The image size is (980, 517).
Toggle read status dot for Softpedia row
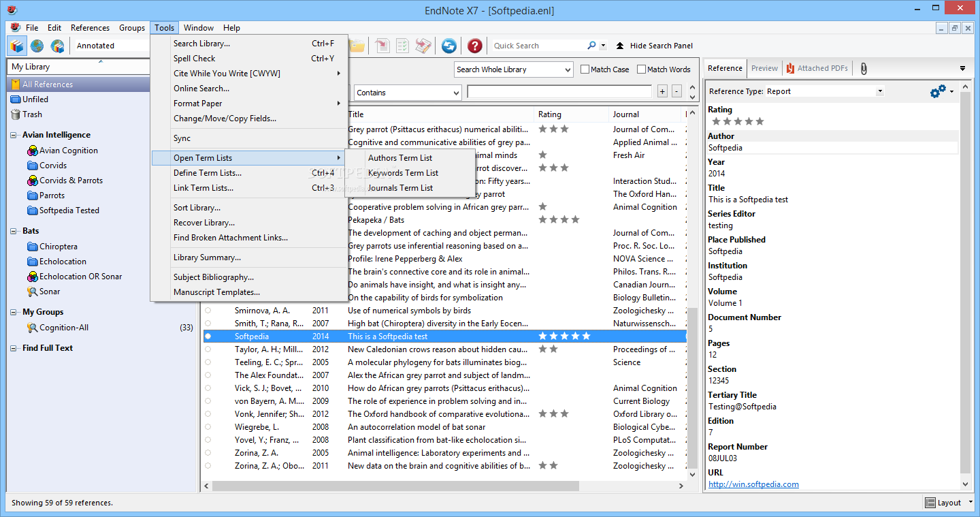click(x=208, y=336)
